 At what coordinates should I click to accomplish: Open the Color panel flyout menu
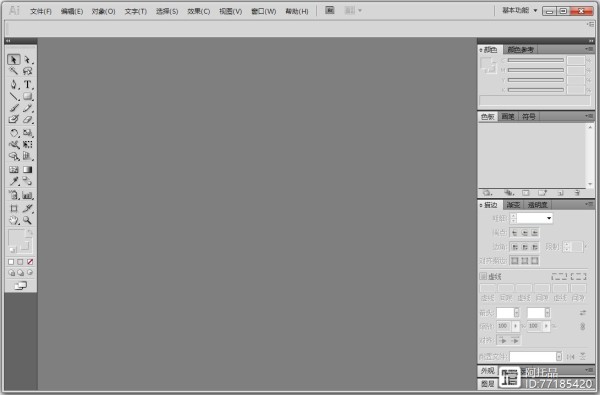click(x=589, y=49)
